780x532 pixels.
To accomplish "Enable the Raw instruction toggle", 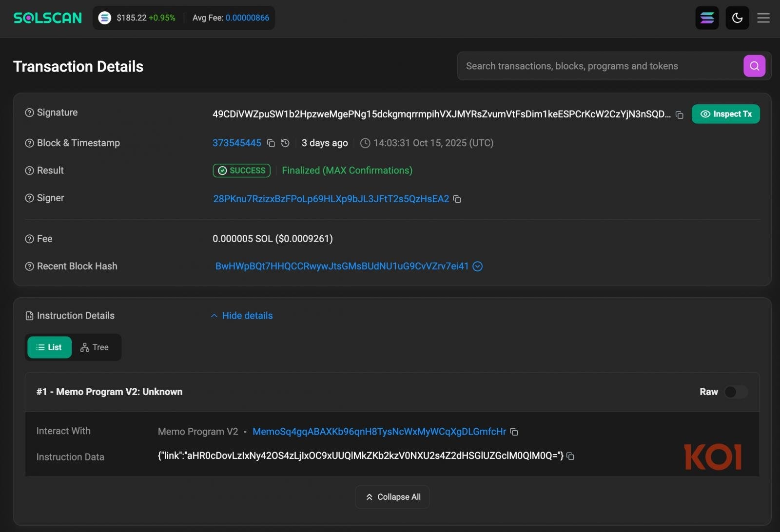I will [x=735, y=392].
